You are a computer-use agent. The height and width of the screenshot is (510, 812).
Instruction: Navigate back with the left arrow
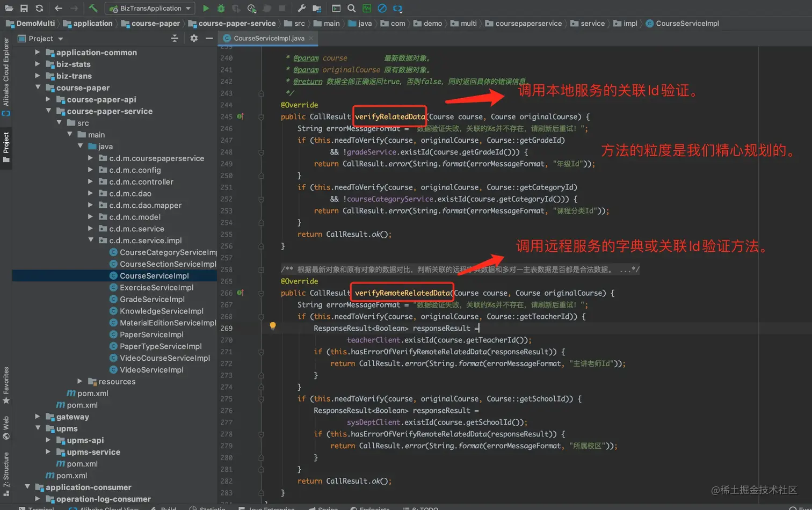pos(59,8)
